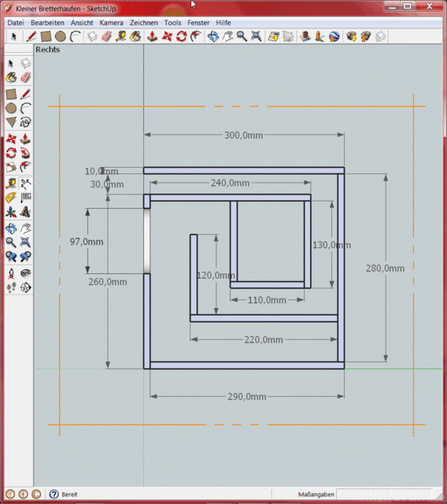Pick the Tape Measure tool in the left tool set
The image size is (447, 504).
pos(11,183)
